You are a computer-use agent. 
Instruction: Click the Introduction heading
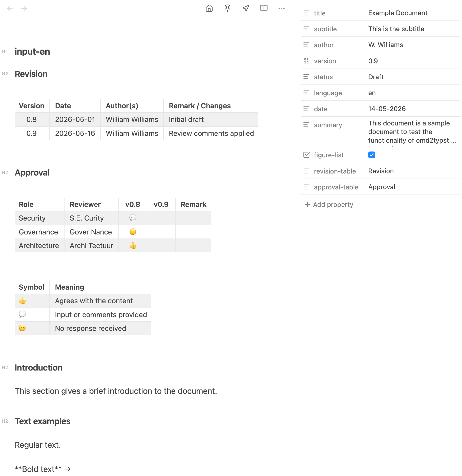click(x=39, y=368)
